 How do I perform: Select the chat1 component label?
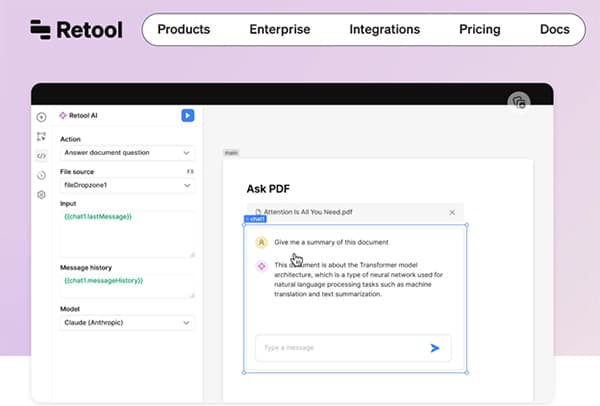(255, 219)
